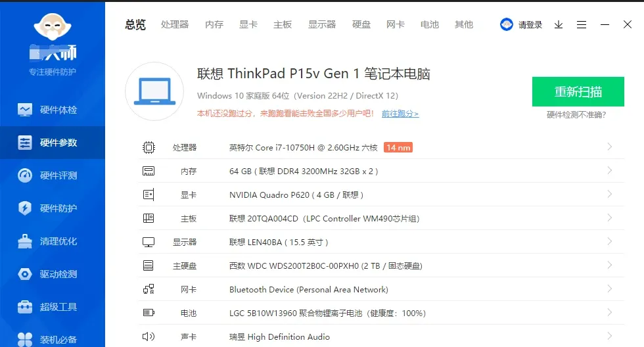
Task: Click the 驱动检测 gear icon
Action: tap(25, 274)
